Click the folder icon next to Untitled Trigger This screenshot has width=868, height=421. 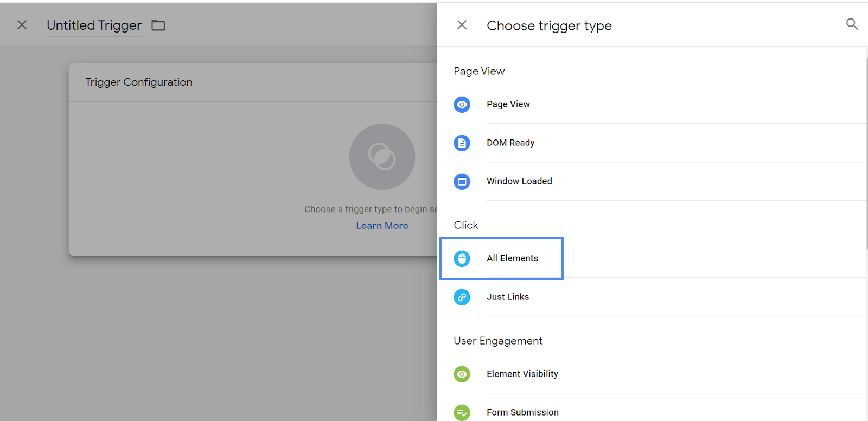[x=158, y=25]
